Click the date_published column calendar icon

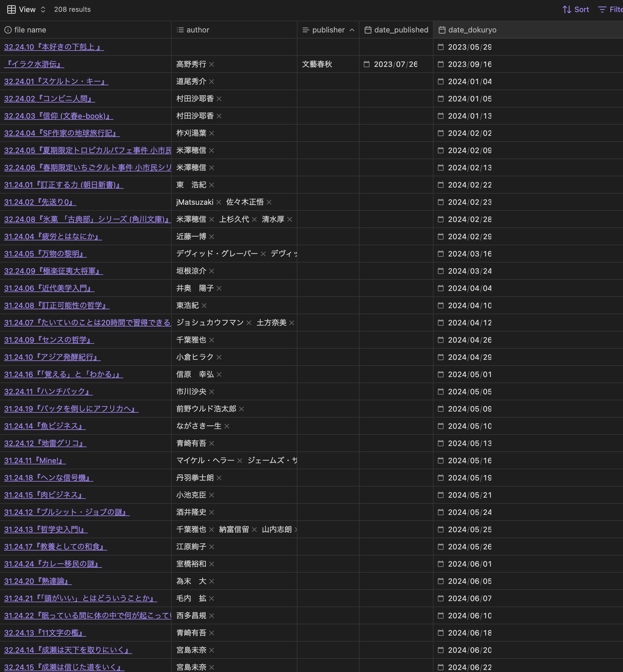point(368,30)
